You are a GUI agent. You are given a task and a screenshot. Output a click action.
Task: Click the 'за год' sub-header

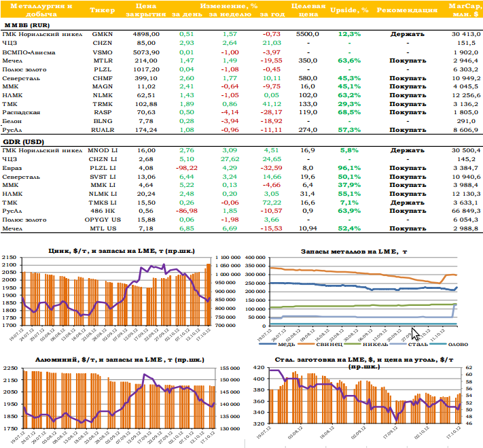coord(272,14)
